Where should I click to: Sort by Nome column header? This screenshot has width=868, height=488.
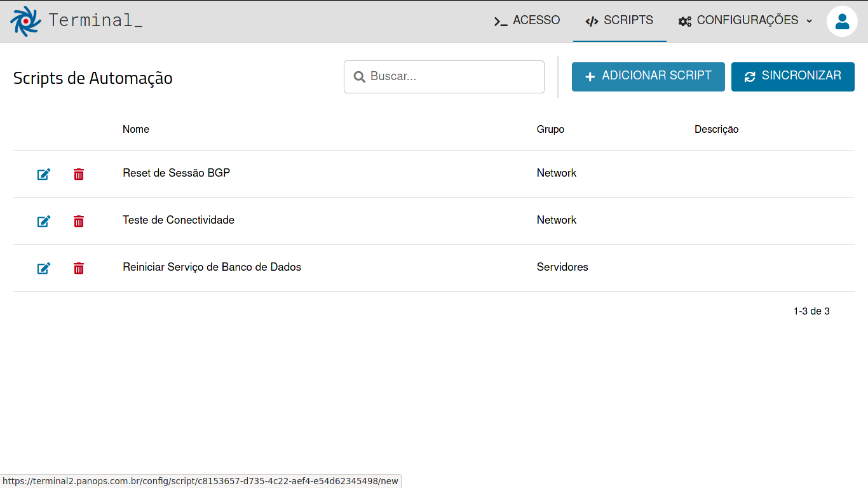tap(136, 129)
